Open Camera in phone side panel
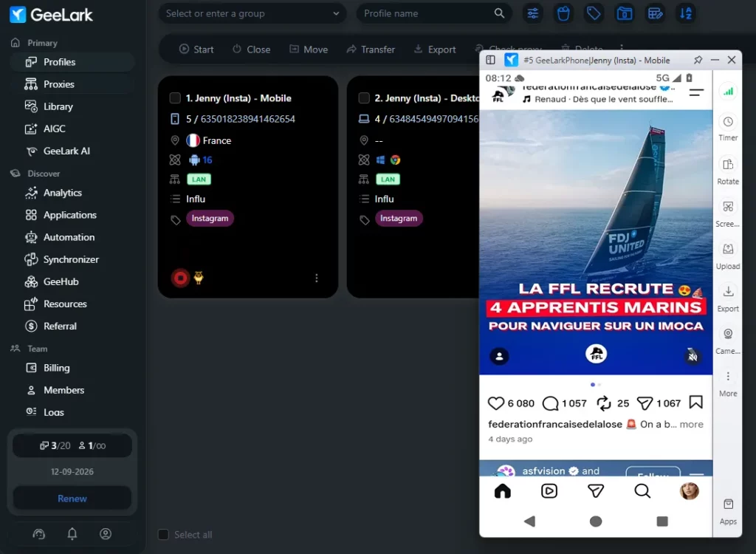 [x=728, y=341]
